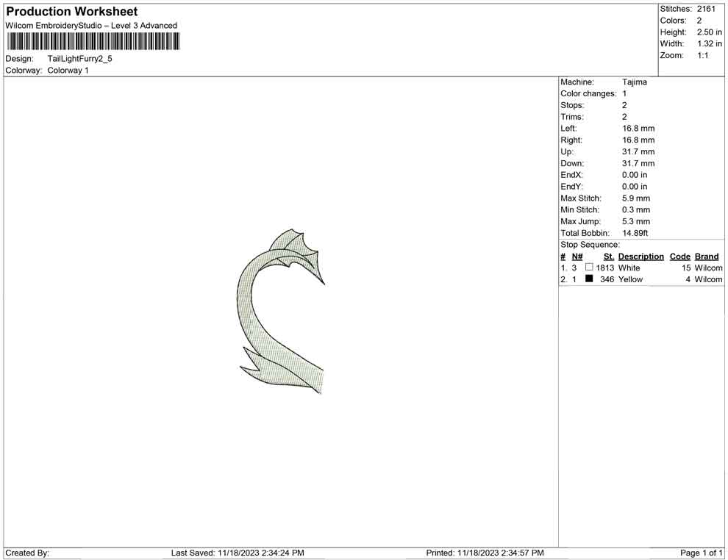Click stitch count '1813' in White row

(x=605, y=268)
